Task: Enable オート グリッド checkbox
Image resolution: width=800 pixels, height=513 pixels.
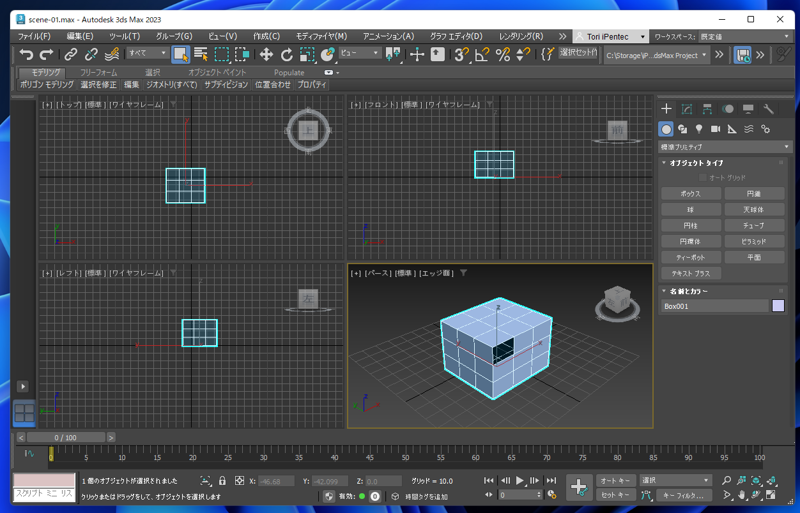Action: pyautogui.click(x=703, y=178)
